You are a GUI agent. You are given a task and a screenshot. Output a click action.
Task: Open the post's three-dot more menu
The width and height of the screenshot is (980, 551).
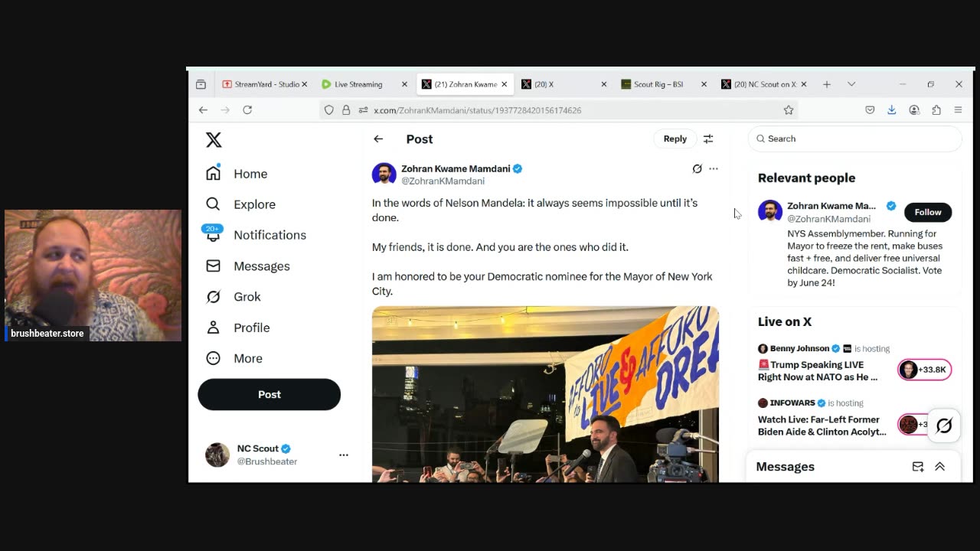point(714,168)
